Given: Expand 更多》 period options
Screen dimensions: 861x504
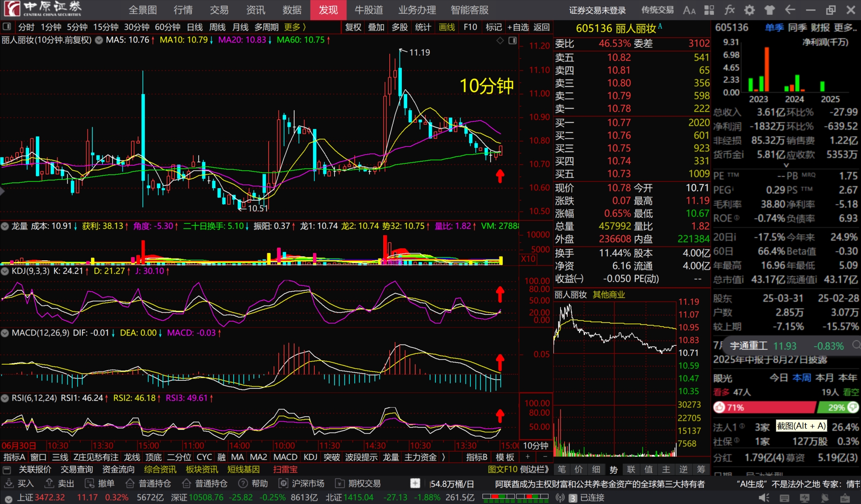Looking at the screenshot, I should pyautogui.click(x=295, y=27).
